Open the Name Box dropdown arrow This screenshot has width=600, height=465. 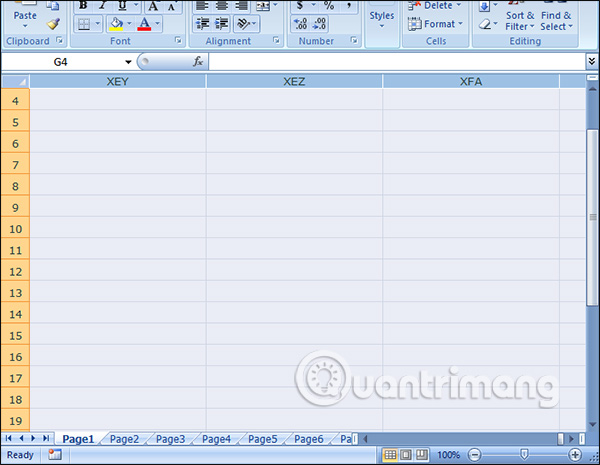[x=128, y=62]
